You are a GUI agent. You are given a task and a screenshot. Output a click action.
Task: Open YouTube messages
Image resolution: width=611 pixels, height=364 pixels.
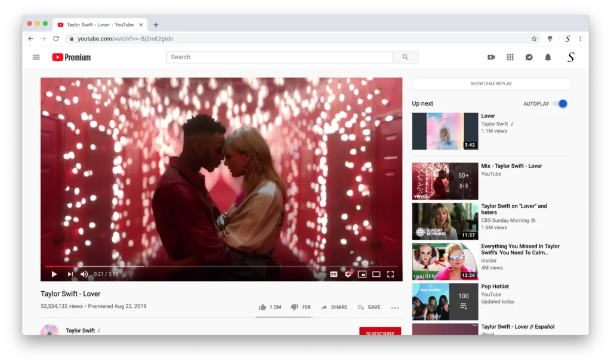point(529,57)
